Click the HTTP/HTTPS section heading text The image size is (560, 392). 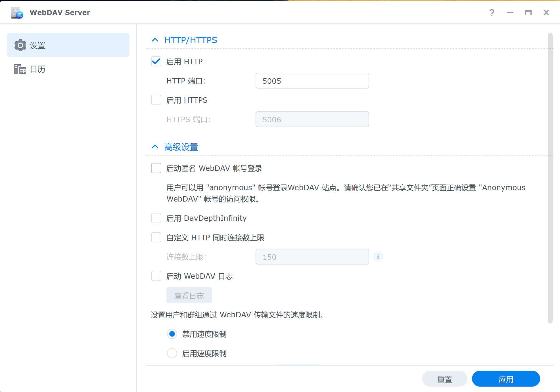pos(191,40)
